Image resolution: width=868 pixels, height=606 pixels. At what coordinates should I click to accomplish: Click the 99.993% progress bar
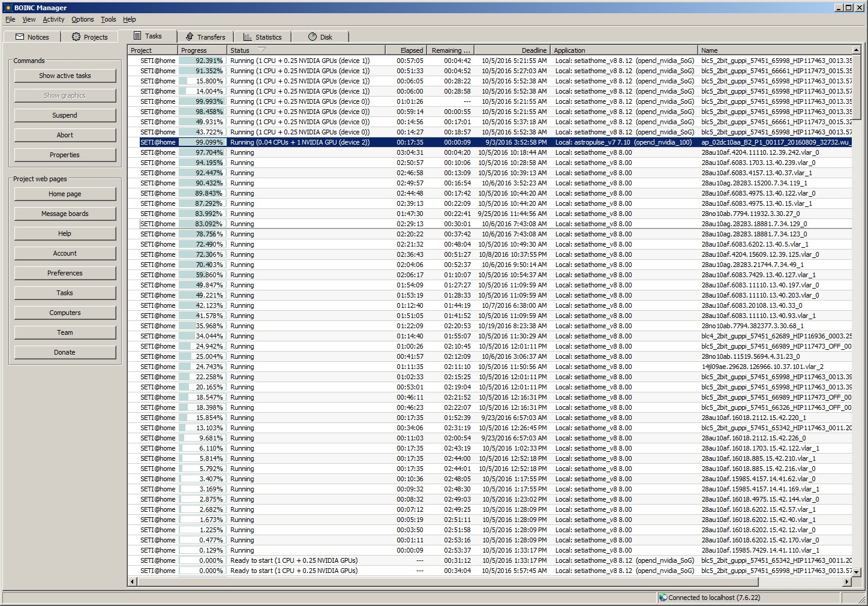tap(202, 101)
